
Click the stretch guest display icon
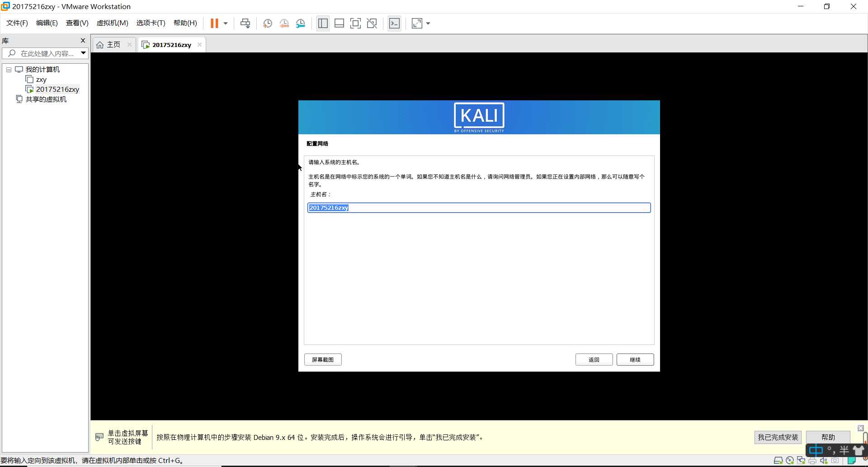coord(417,24)
